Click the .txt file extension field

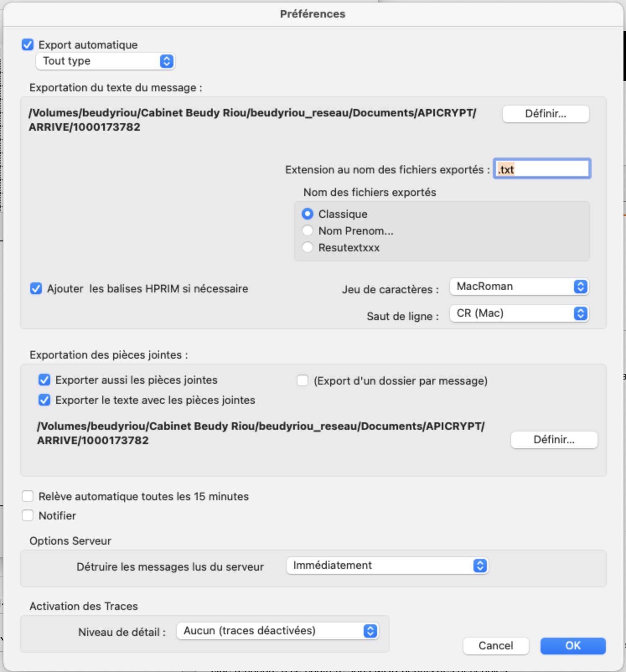tap(542, 169)
